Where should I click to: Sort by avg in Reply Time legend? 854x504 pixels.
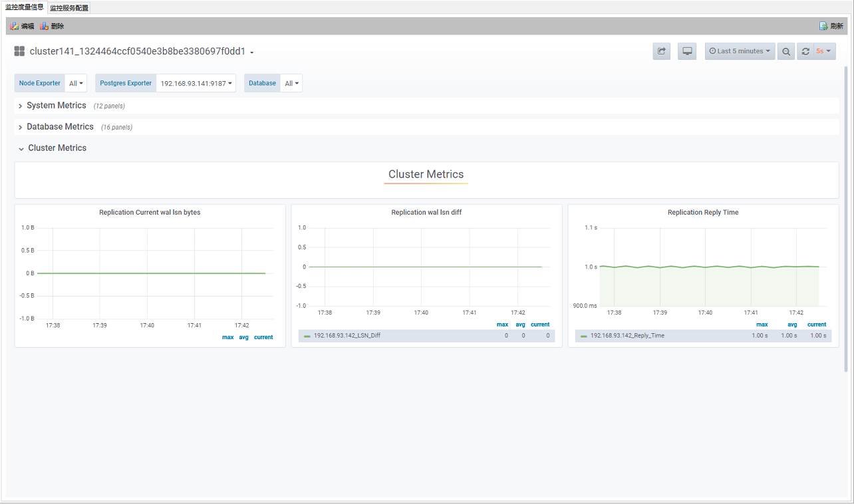[792, 324]
